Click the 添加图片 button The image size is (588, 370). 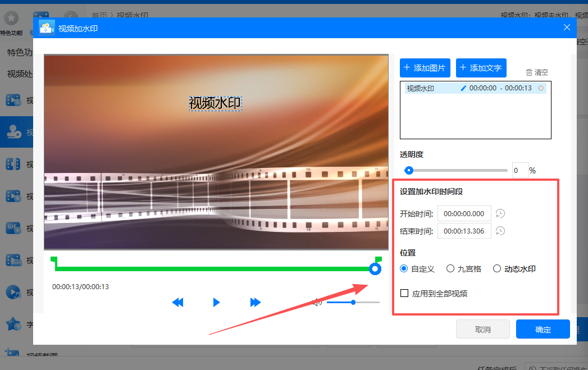[425, 67]
